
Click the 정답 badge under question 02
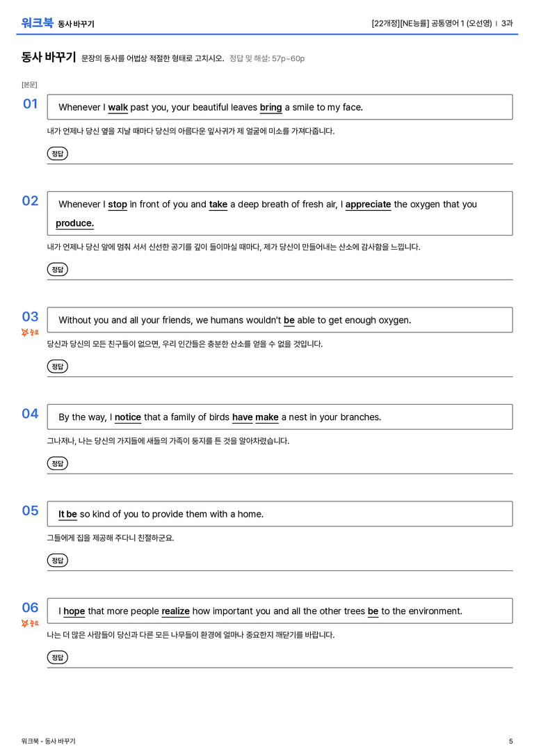point(57,270)
